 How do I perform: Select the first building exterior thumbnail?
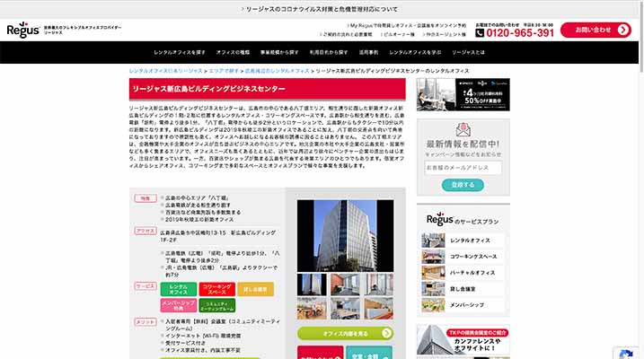point(312,285)
